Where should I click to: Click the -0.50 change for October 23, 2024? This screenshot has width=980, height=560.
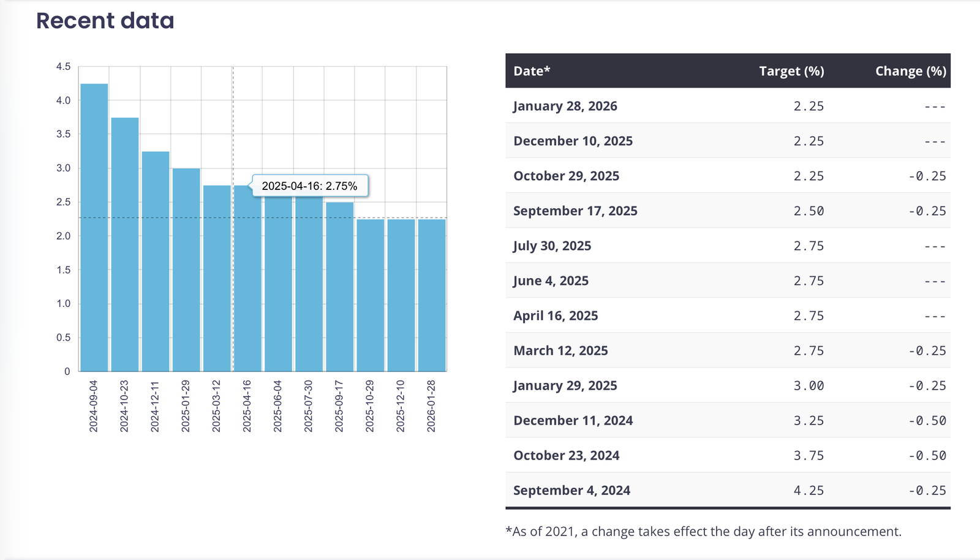pos(927,455)
